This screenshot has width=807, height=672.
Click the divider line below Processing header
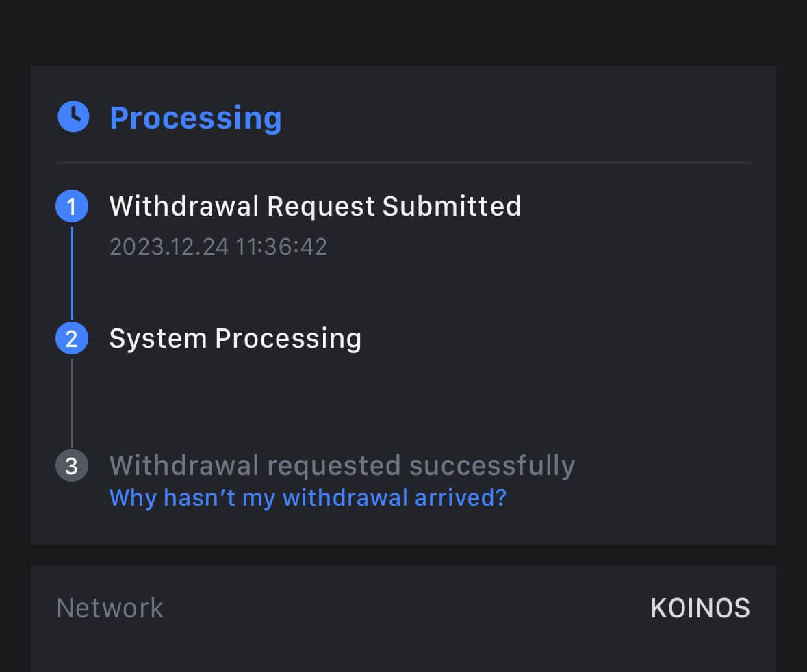pyautogui.click(x=402, y=163)
